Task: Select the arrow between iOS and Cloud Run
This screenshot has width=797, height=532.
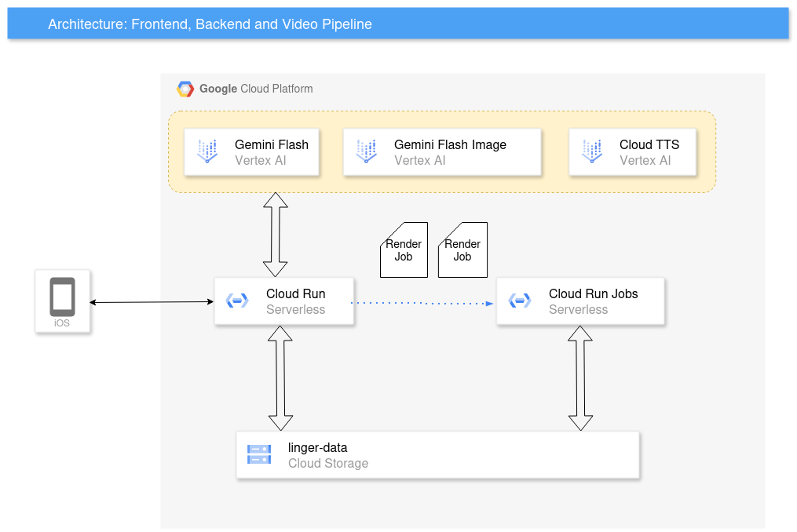Action: (x=152, y=302)
